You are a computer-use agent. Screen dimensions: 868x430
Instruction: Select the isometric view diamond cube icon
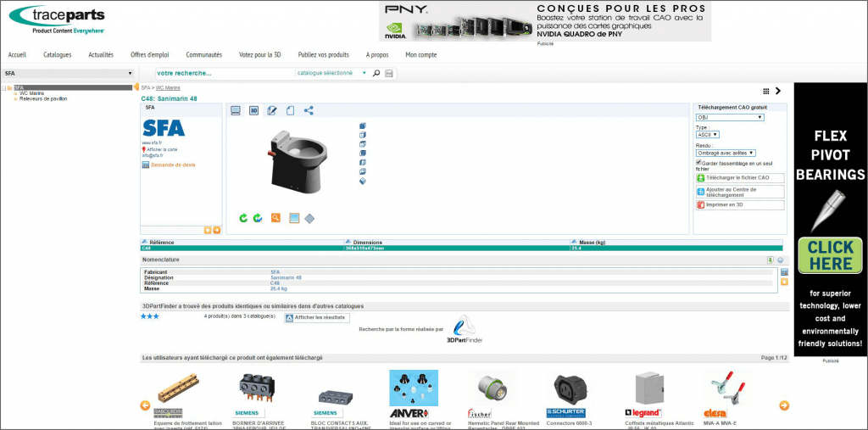363,181
